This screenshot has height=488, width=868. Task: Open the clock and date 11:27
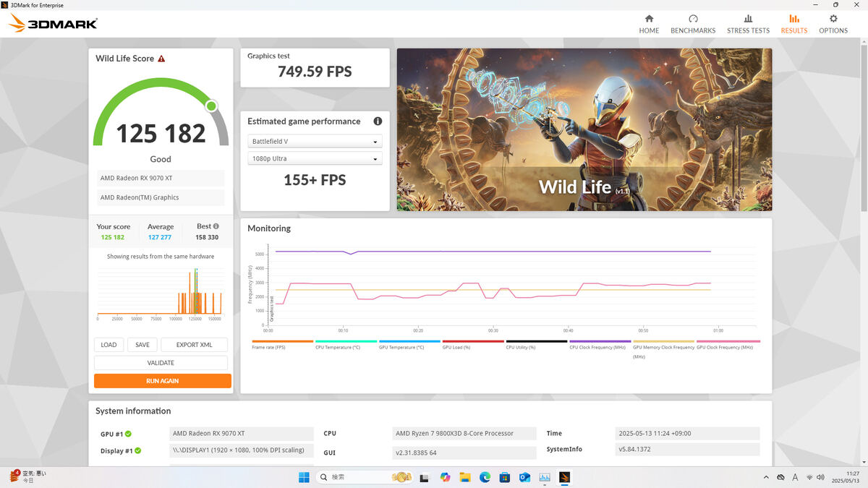tap(846, 477)
